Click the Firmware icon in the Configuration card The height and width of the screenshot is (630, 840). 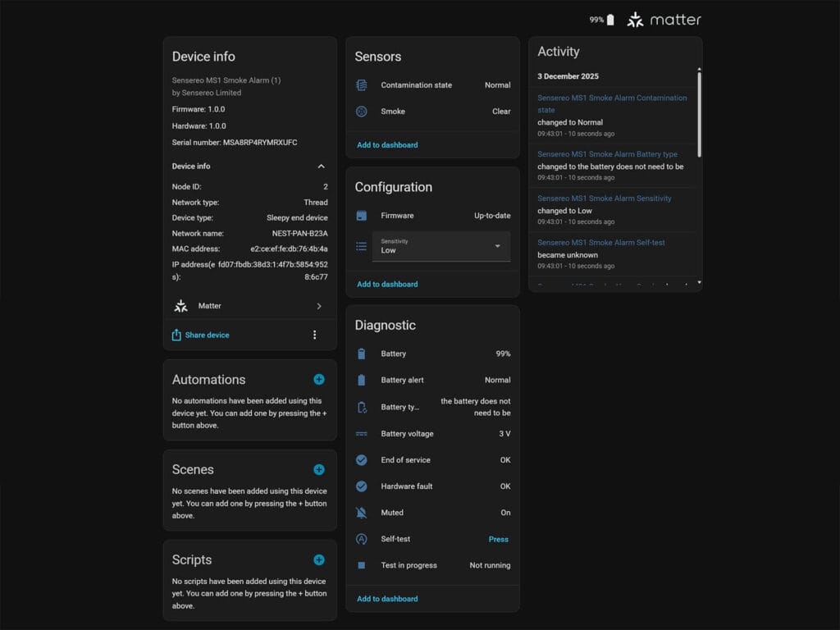[x=361, y=215]
